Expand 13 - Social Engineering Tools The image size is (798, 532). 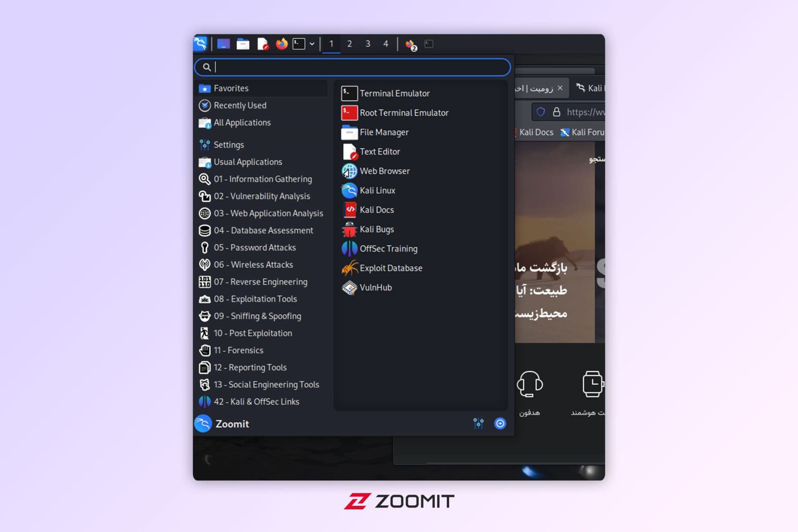click(x=266, y=384)
